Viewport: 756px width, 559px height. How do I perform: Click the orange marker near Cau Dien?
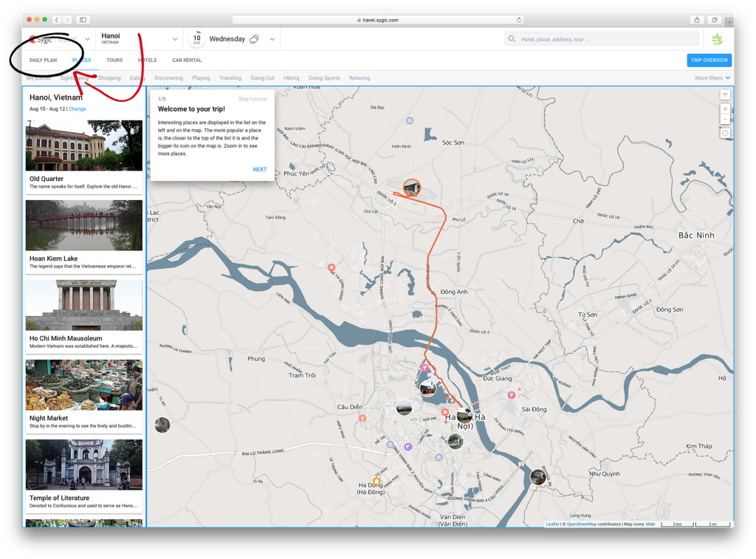tap(362, 418)
